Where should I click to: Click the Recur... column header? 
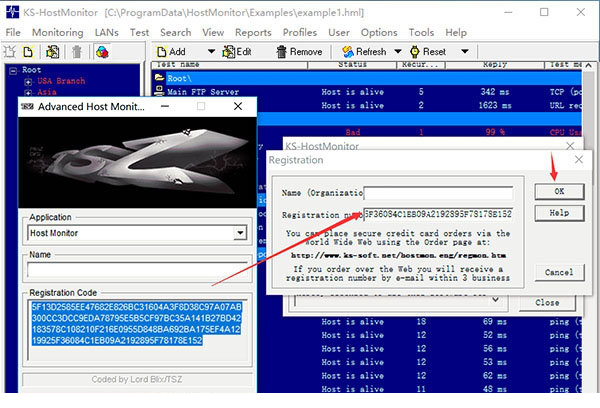click(421, 65)
